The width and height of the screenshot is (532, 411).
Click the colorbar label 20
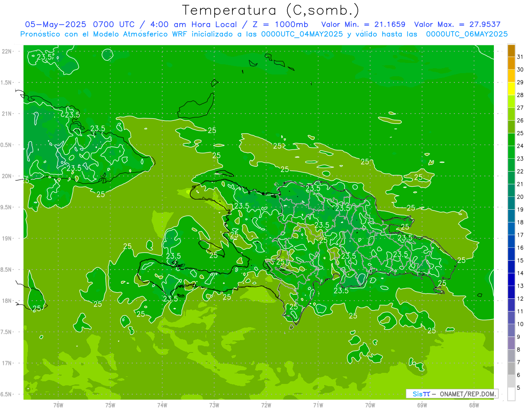pos(520,197)
